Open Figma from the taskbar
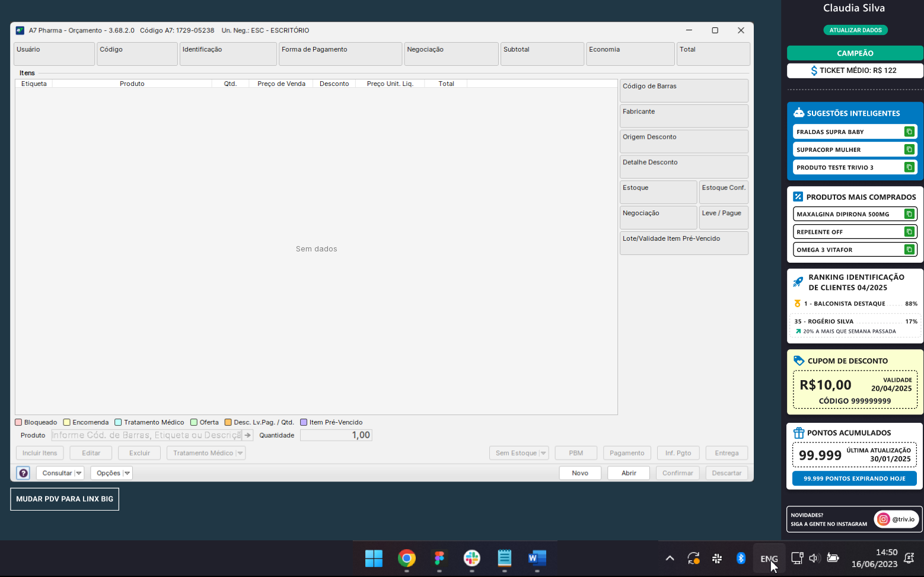Image resolution: width=924 pixels, height=577 pixels. pos(439,559)
